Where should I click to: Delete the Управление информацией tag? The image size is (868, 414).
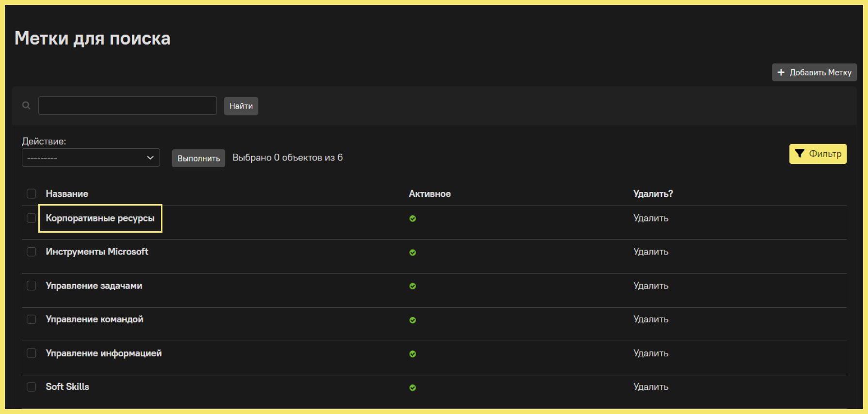click(x=651, y=353)
